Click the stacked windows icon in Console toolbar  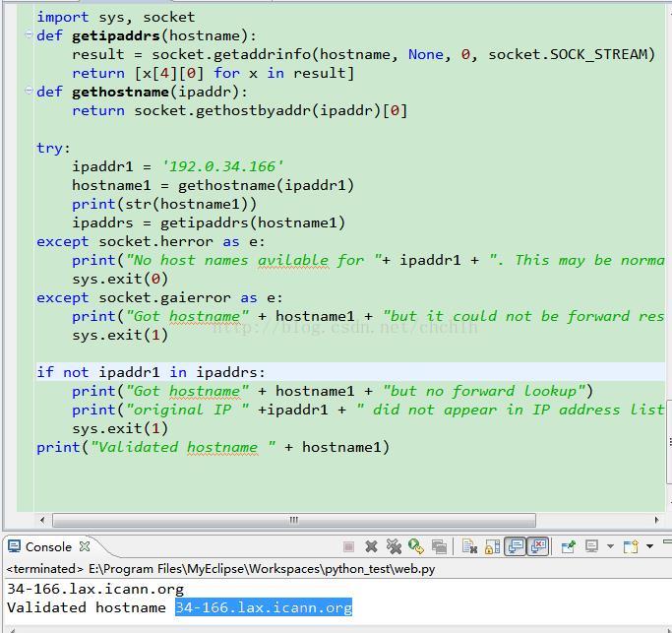(439, 546)
